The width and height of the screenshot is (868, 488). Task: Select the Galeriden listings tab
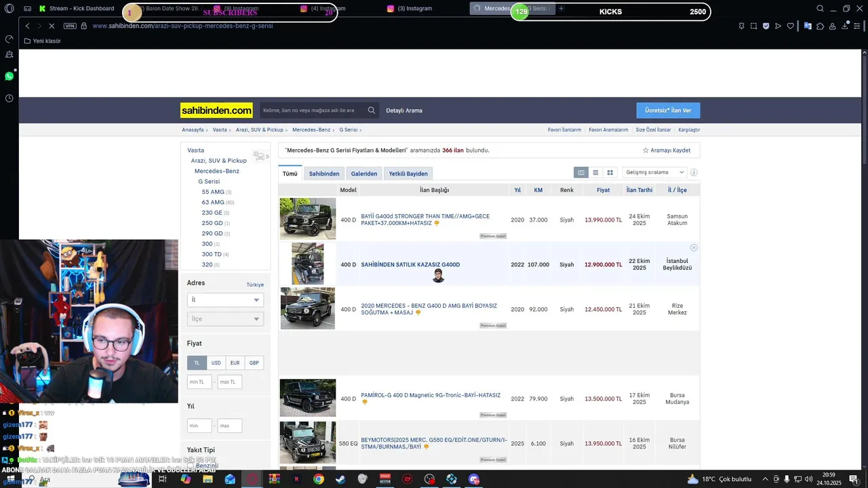[x=364, y=174]
